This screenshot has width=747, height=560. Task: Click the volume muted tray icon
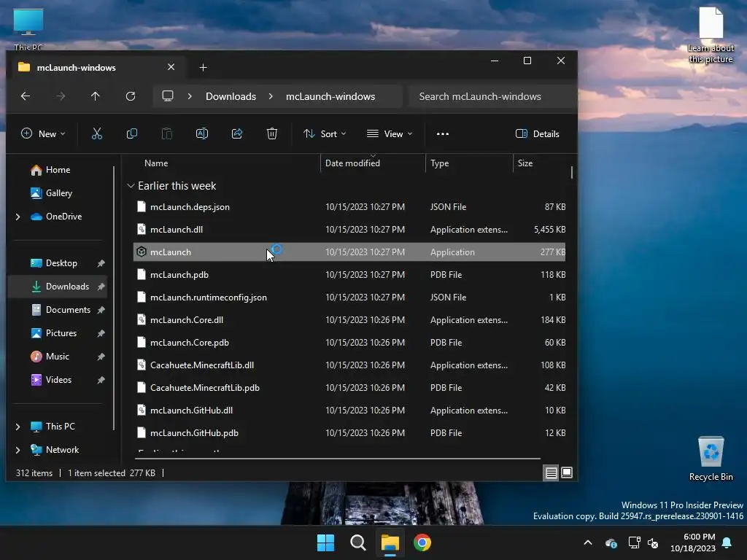click(x=653, y=542)
